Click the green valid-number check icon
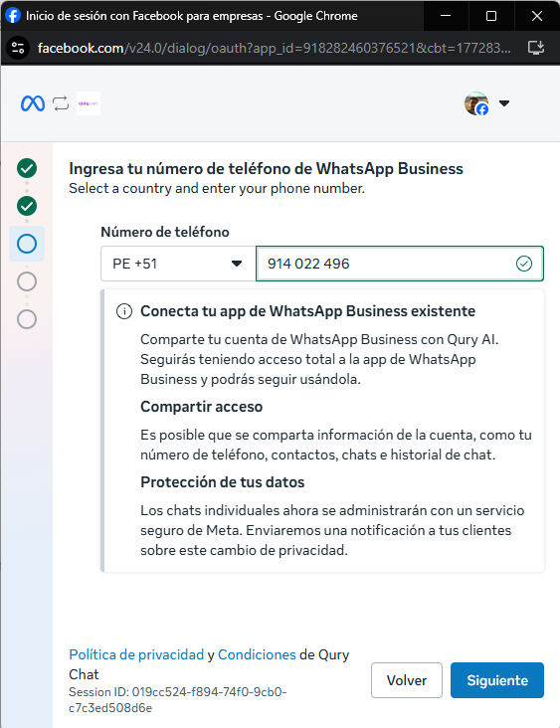 [x=524, y=264]
